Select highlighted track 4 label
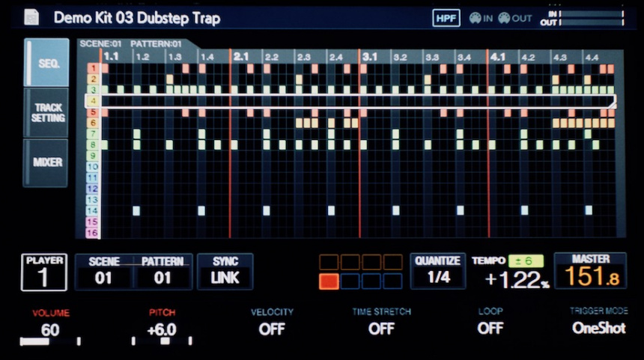Viewport: 644px width, 360px height. (x=94, y=101)
